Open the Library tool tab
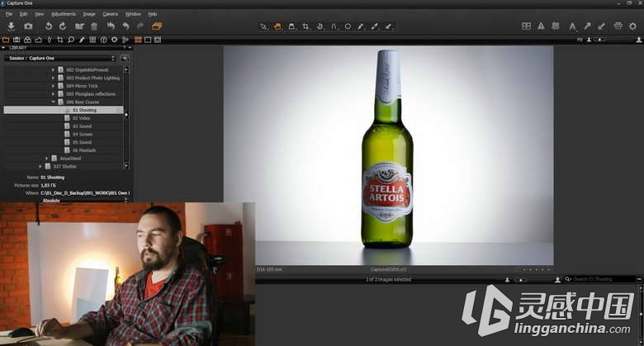Screen dimensions: 644x346 coord(6,40)
